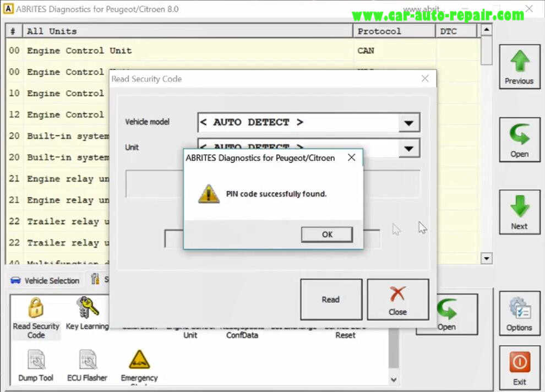Click the DTC column header
Image resolution: width=545 pixels, height=392 pixels.
(x=456, y=31)
